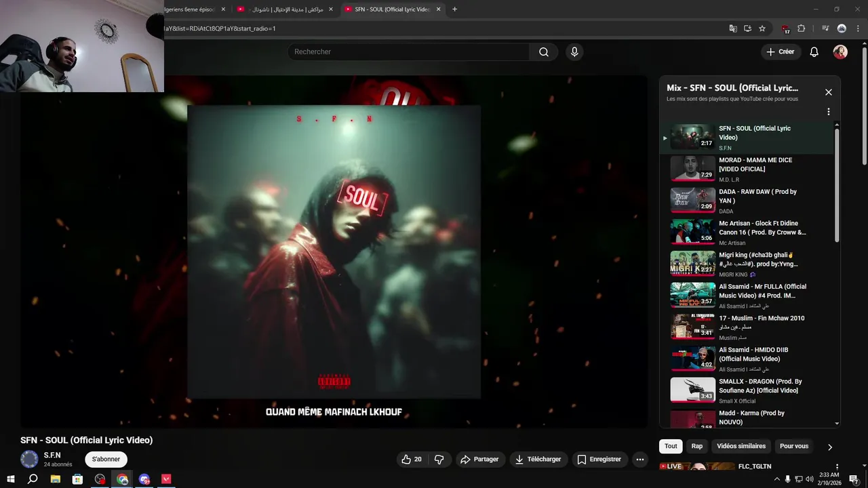Play 17 - Muslim - Fin Mchaw 2010
Image resolution: width=868 pixels, height=488 pixels.
[746, 327]
